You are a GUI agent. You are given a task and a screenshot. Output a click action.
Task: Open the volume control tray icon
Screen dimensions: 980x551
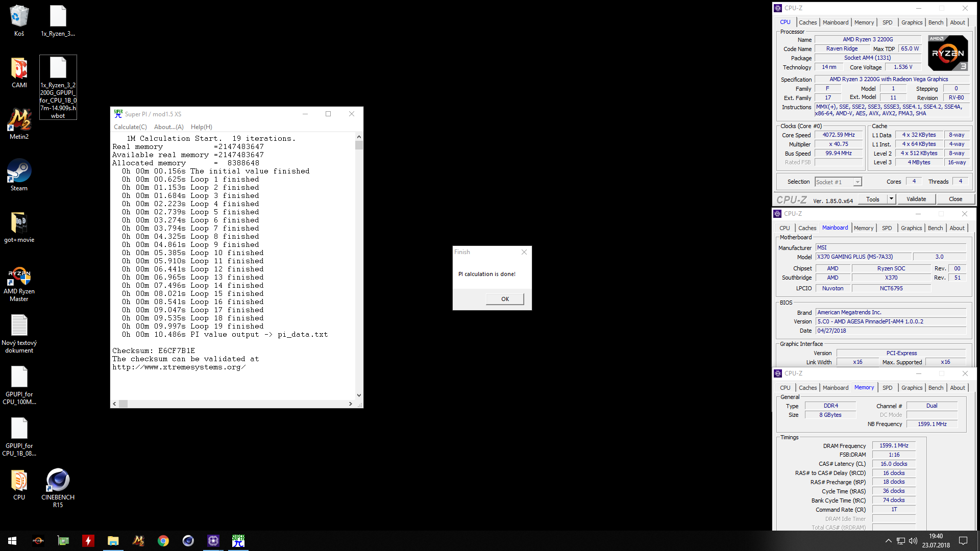point(913,541)
